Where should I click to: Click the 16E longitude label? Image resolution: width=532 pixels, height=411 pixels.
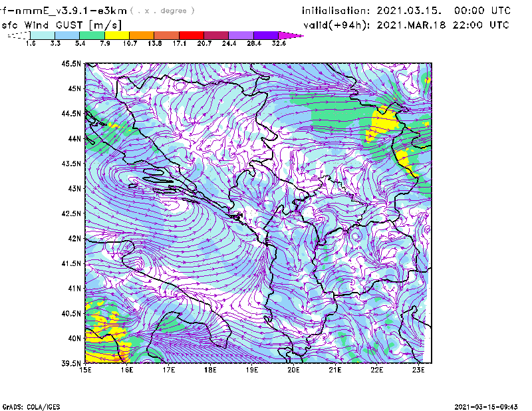tap(127, 370)
